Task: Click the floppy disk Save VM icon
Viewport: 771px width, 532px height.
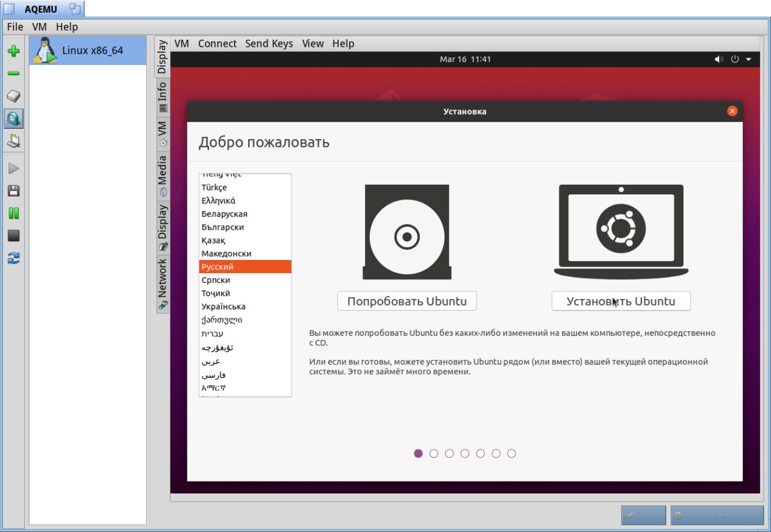Action: [13, 191]
